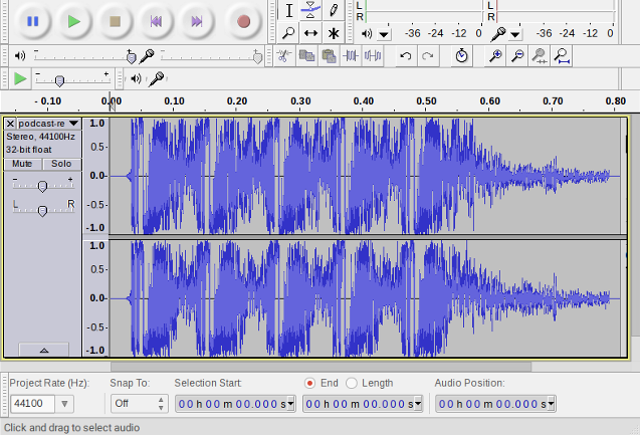Start playback with the Play button
640x435 pixels.
(72, 20)
